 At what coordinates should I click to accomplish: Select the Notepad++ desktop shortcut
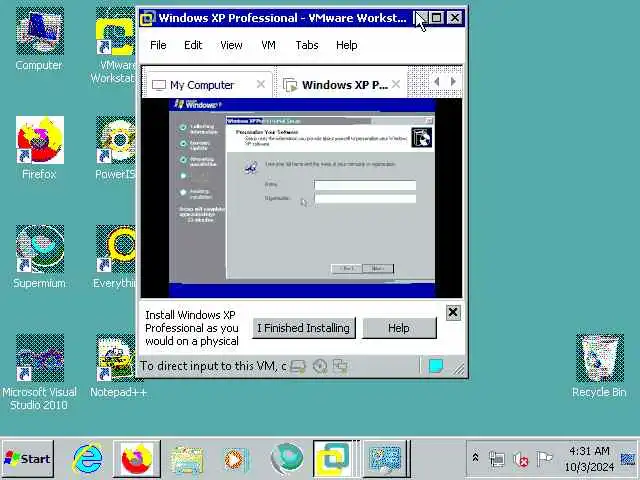click(x=118, y=366)
